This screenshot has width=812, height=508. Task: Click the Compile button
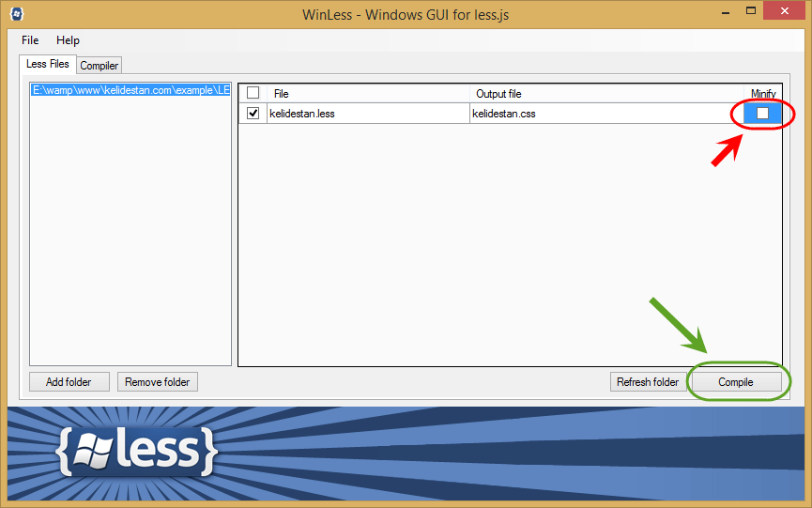[736, 382]
